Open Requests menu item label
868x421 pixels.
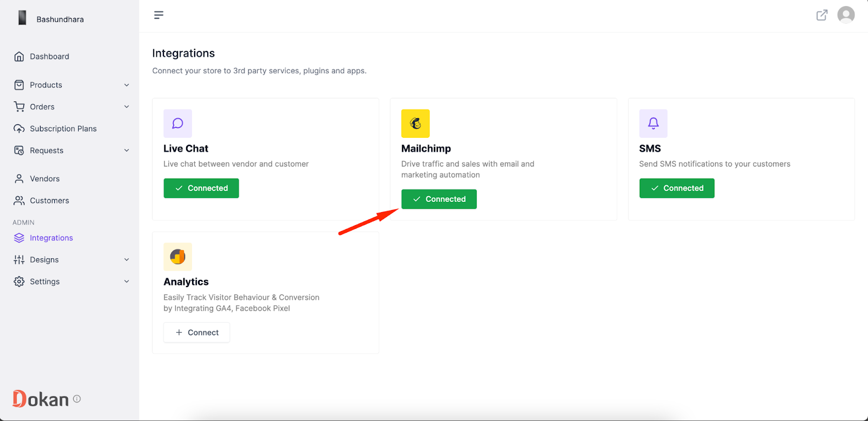click(x=47, y=150)
